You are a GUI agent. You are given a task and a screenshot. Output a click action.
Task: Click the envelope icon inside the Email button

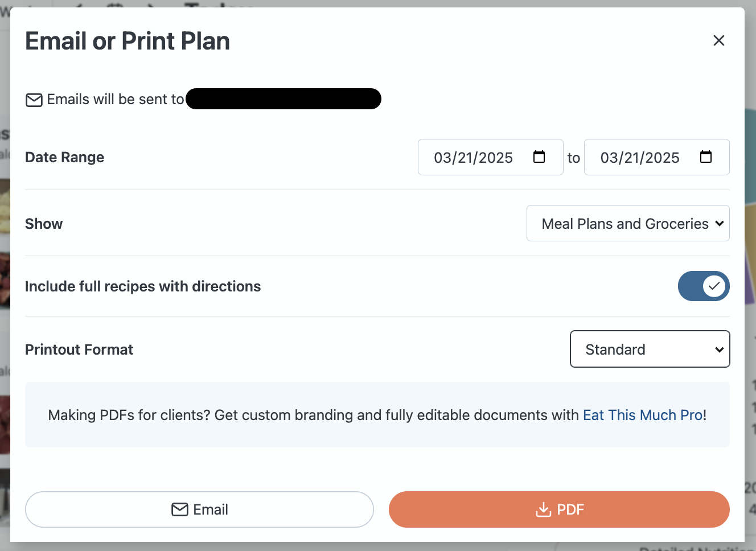[x=180, y=509]
